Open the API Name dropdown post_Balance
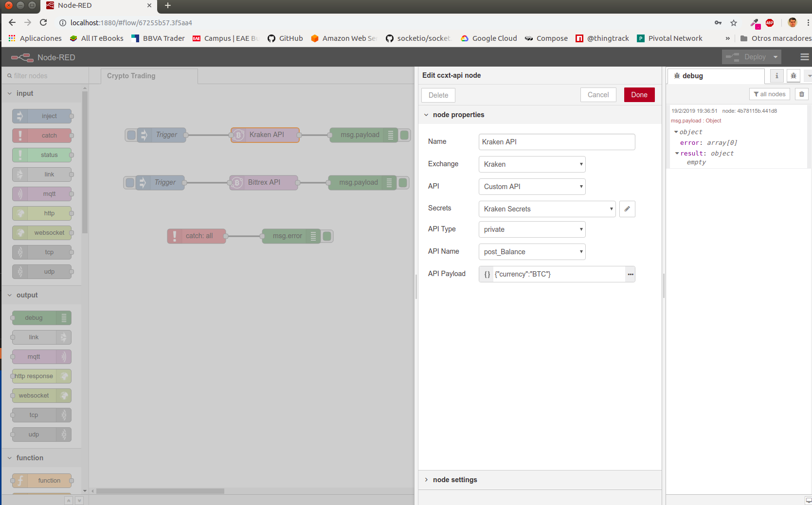This screenshot has height=505, width=812. point(532,252)
